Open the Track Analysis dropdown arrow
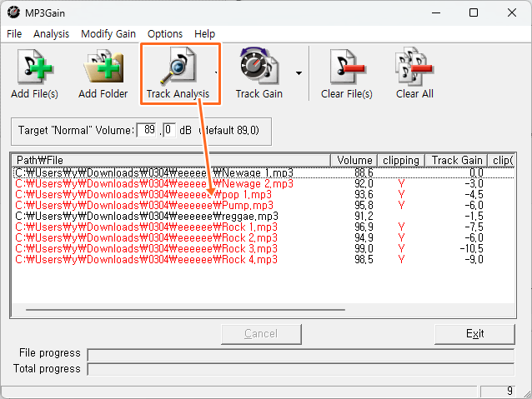This screenshot has height=399, width=532. click(216, 72)
